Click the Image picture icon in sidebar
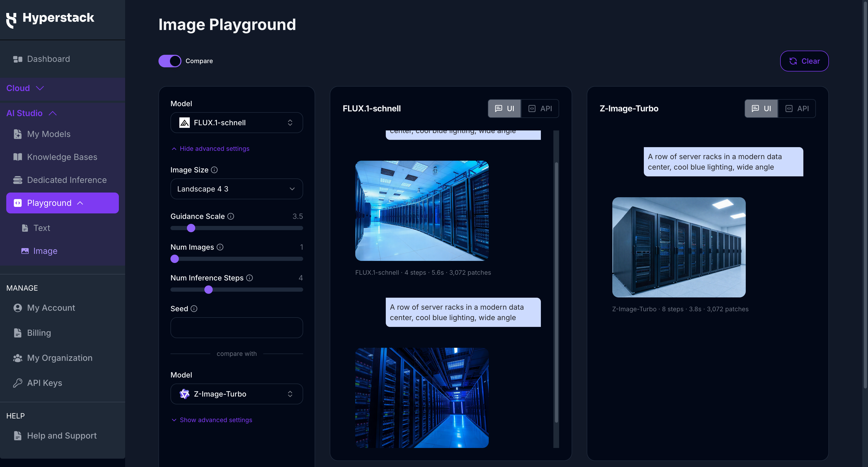868x467 pixels. pos(25,251)
